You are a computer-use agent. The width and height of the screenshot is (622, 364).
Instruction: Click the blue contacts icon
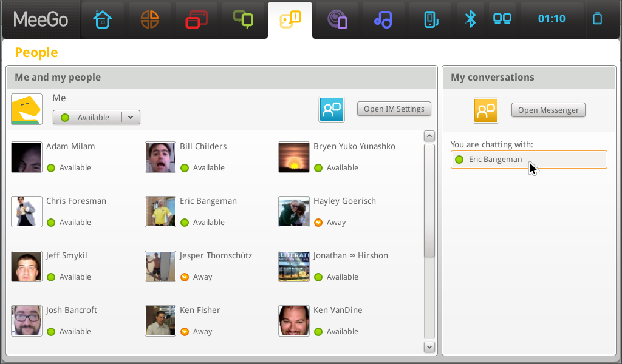tap(332, 109)
